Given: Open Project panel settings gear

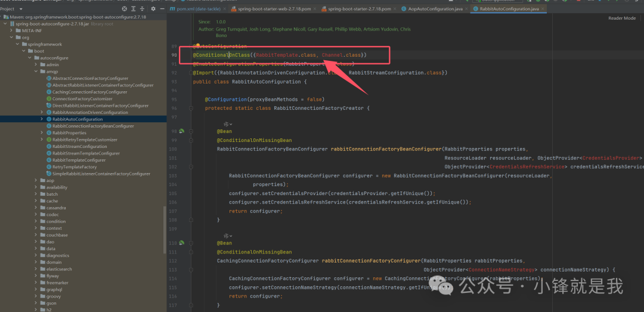Looking at the screenshot, I should coord(153,8).
